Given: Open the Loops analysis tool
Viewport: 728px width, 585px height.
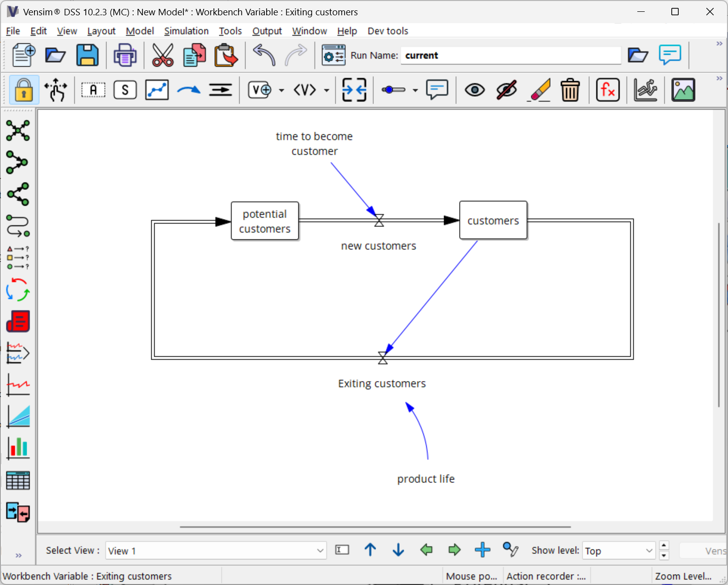Looking at the screenshot, I should click(x=18, y=290).
